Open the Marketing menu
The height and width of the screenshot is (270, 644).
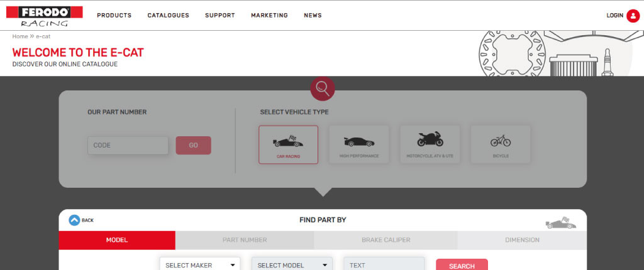[x=269, y=15]
